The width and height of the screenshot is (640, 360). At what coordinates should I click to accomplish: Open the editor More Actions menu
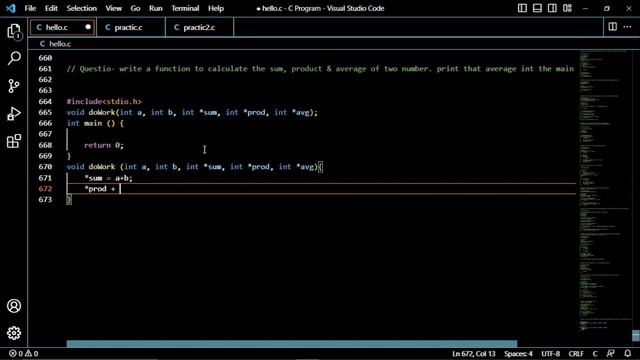(x=627, y=27)
